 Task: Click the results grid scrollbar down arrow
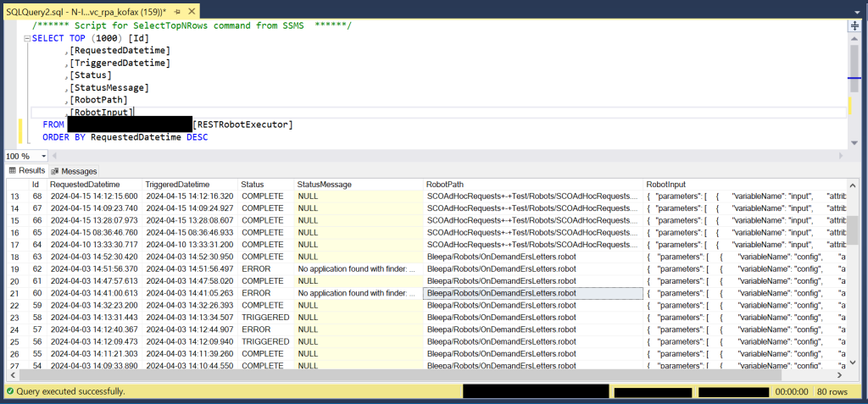tap(853, 363)
